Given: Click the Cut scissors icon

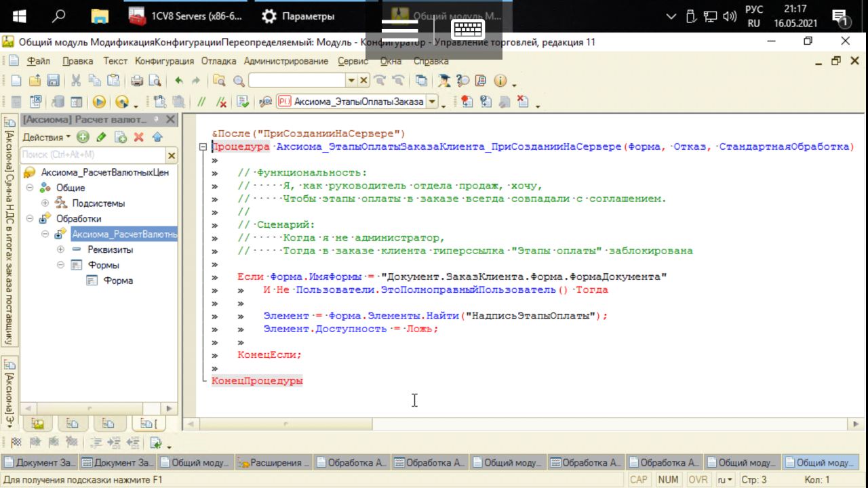Looking at the screenshot, I should coord(76,81).
